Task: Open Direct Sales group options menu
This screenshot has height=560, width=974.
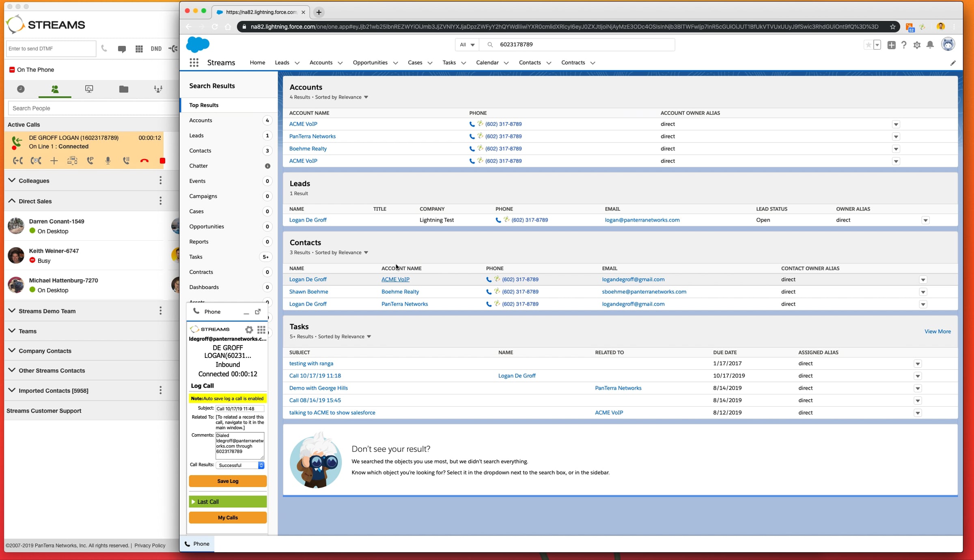Action: [161, 201]
